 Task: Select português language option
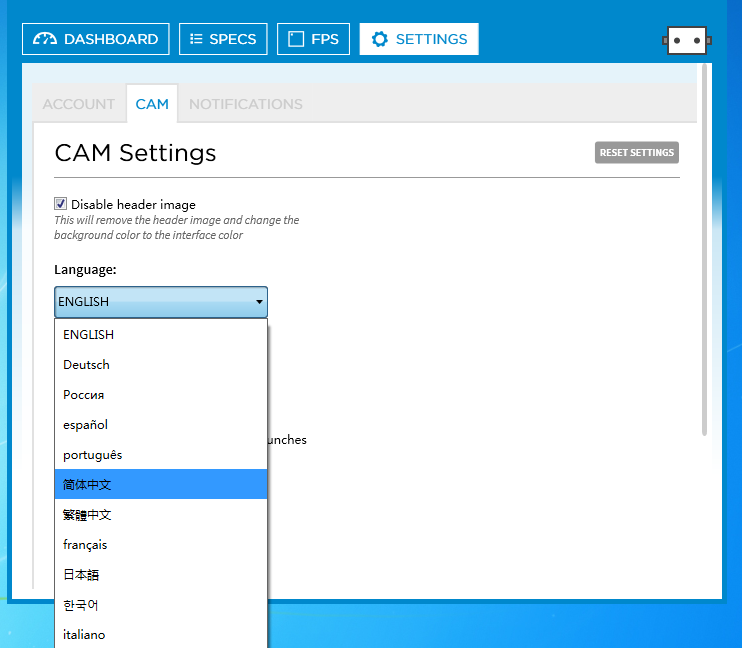[93, 455]
